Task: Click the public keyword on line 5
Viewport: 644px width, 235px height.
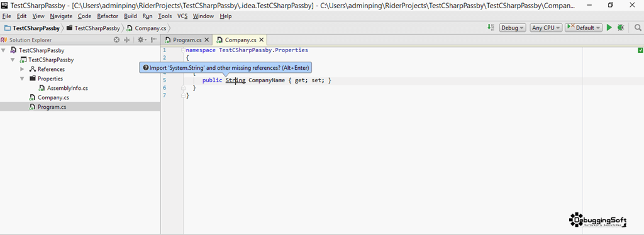Action: pyautogui.click(x=213, y=80)
